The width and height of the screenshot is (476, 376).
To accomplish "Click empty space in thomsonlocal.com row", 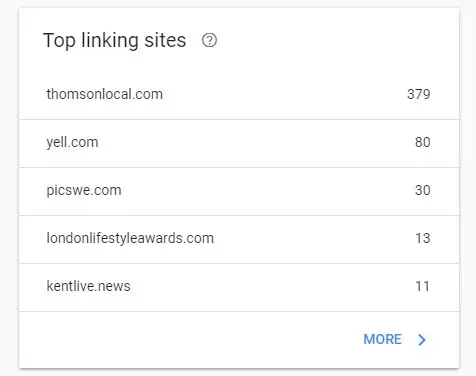I will point(283,94).
